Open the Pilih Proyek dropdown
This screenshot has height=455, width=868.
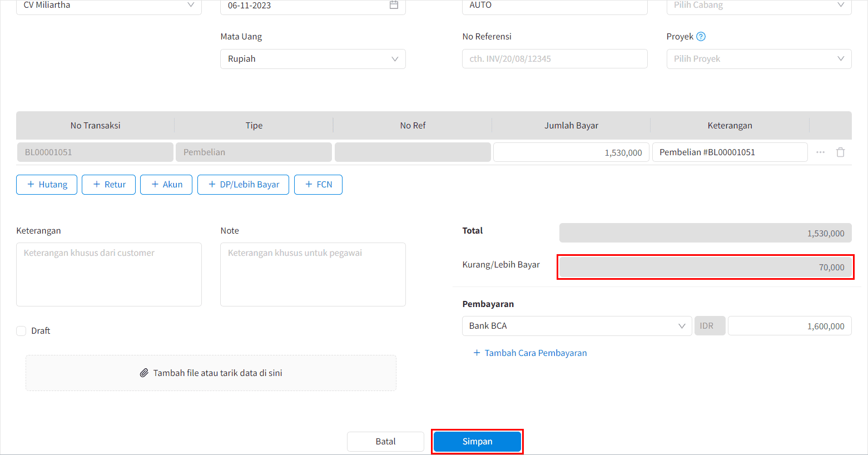pos(759,59)
